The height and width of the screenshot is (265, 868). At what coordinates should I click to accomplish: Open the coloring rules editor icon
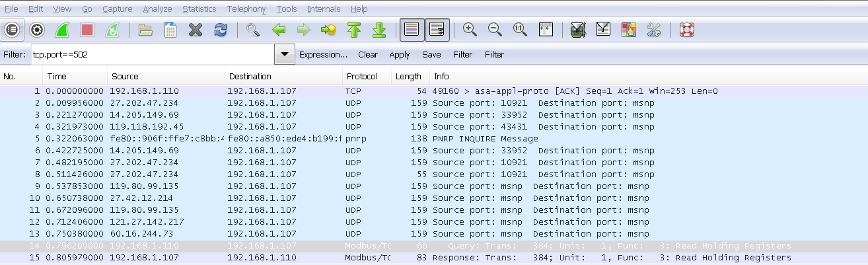(628, 30)
